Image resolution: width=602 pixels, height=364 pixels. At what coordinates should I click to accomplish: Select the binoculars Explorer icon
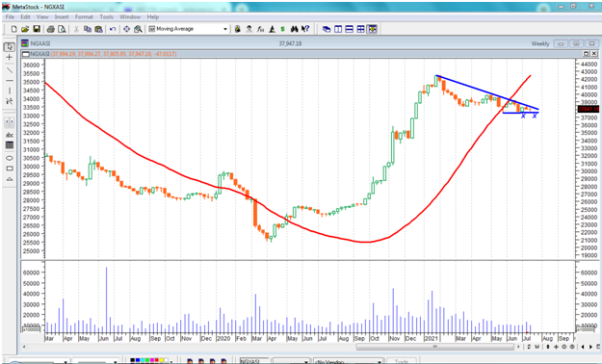[295, 29]
